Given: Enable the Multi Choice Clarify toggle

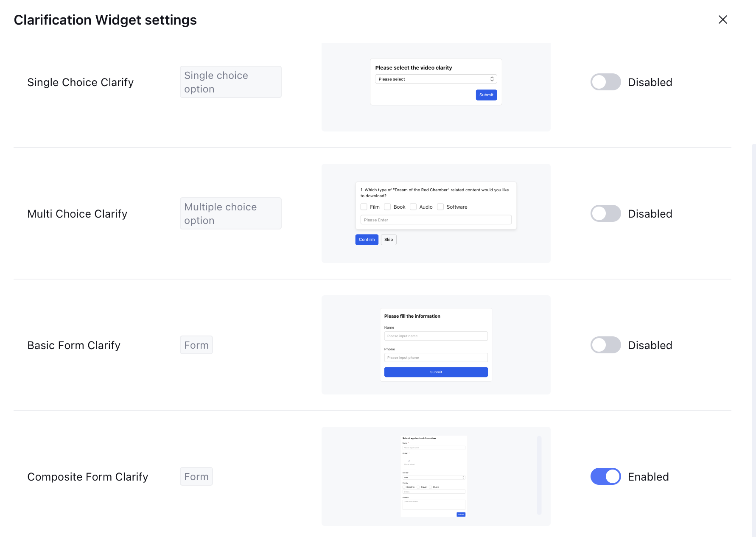Looking at the screenshot, I should coord(605,213).
